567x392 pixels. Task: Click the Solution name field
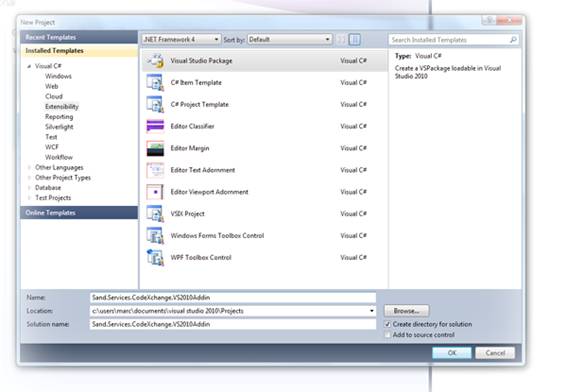pos(233,324)
